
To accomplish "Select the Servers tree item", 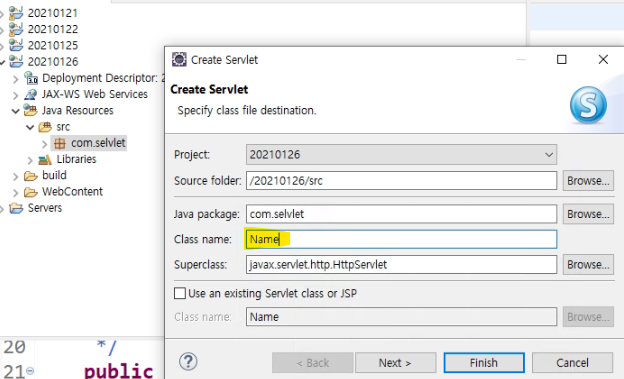I will pos(45,208).
